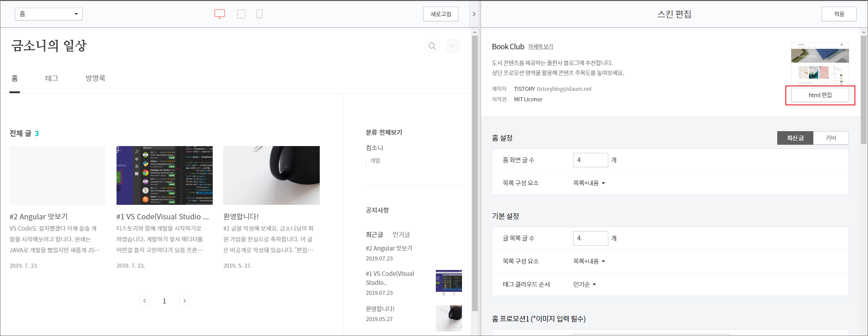868x336 pixels.
Task: Open 공지사항 sidebar heading
Action: (378, 210)
